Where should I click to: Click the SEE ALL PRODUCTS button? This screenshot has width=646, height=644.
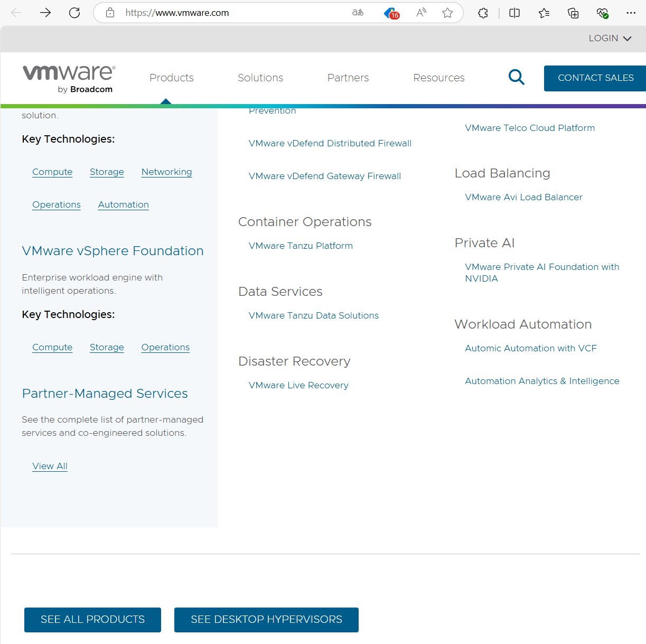92,620
